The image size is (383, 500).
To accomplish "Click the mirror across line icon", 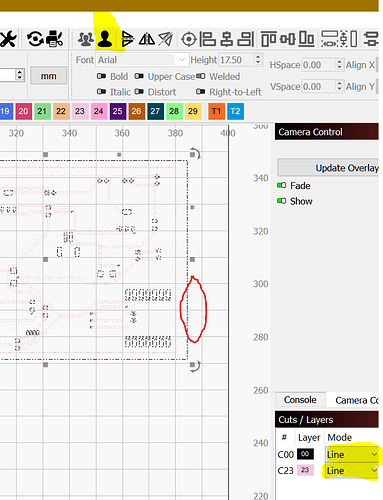I will [x=166, y=39].
